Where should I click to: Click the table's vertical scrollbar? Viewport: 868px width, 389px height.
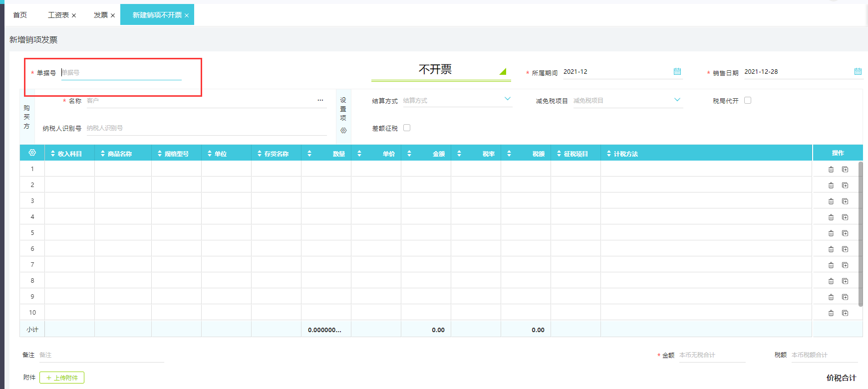[860, 233]
